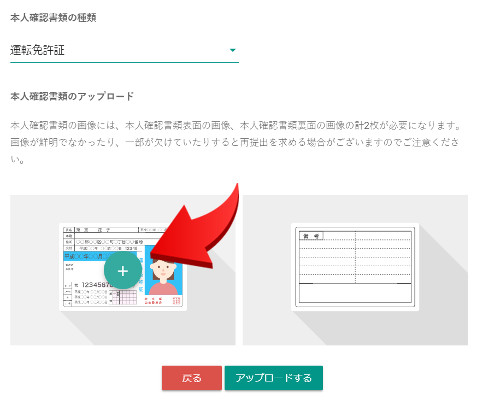Select the back-side license upload panel
Image resolution: width=500 pixels, height=405 pixels.
coord(355,270)
